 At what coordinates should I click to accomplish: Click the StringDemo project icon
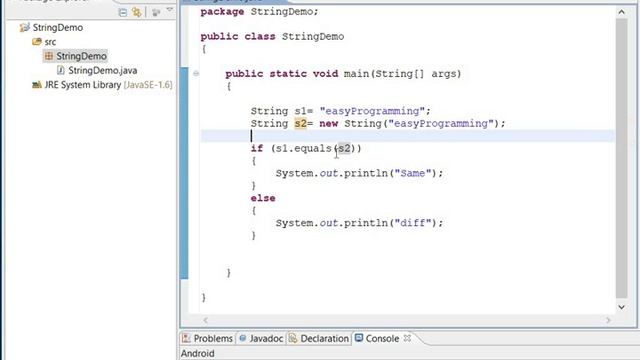pos(24,27)
